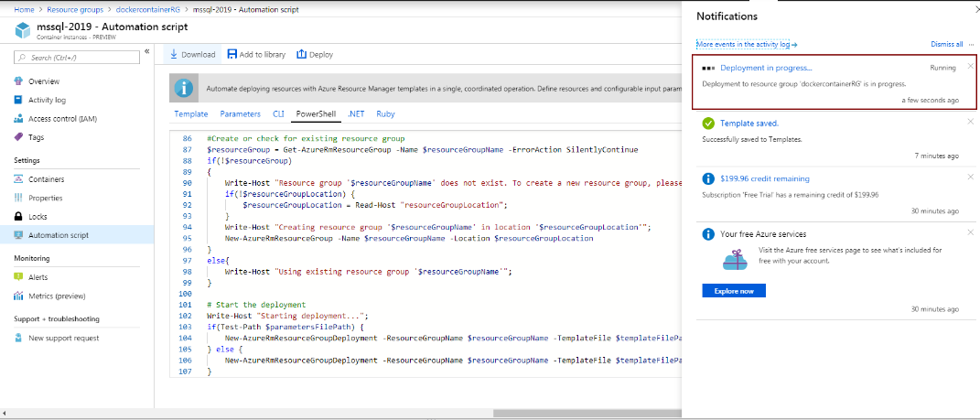The height and width of the screenshot is (420, 980).
Task: Click the Deploy icon in the toolbar
Action: (302, 55)
